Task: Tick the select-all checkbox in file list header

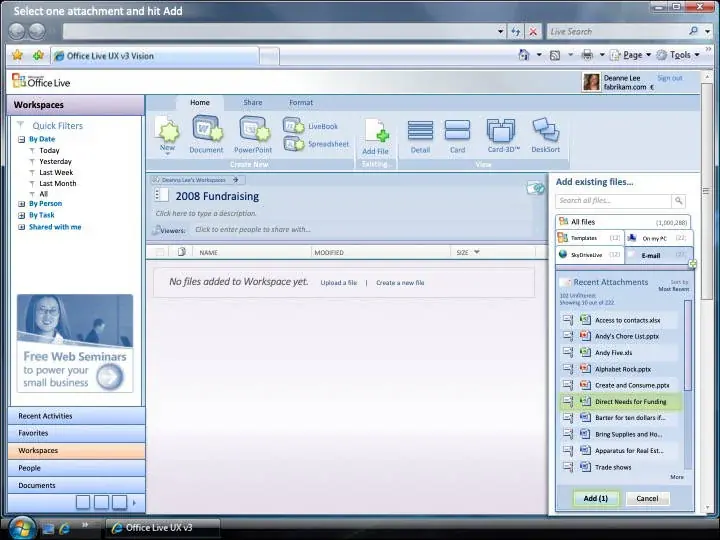Action: coord(160,252)
